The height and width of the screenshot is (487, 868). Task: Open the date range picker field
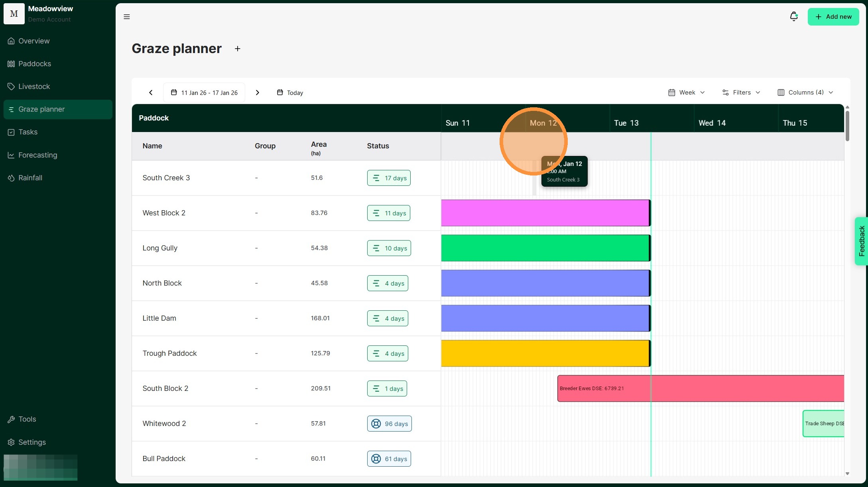[204, 93]
